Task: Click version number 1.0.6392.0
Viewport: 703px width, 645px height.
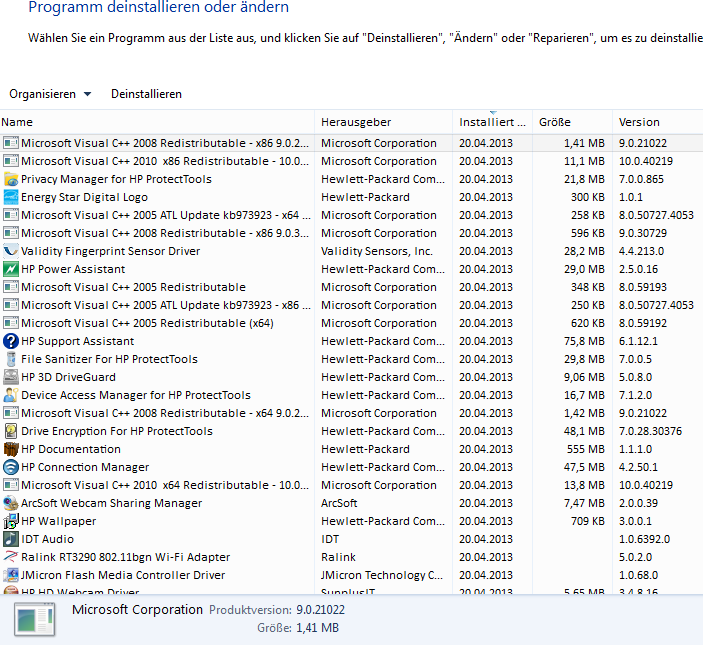Action: [x=644, y=539]
